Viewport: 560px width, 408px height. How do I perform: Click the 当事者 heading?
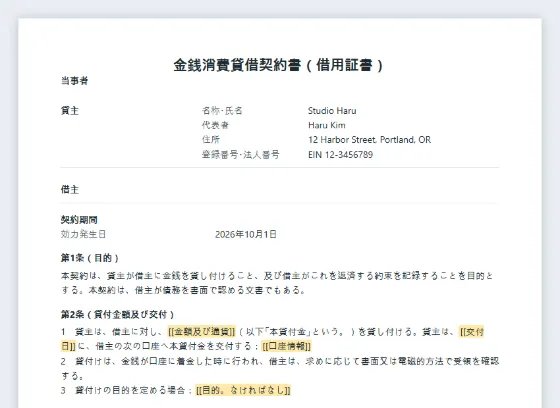pos(74,81)
